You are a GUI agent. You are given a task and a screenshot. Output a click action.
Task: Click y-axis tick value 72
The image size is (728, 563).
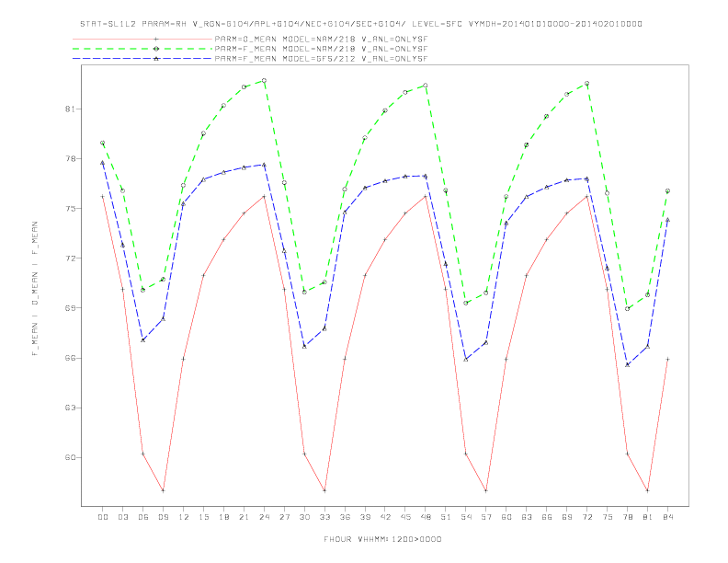(x=70, y=259)
